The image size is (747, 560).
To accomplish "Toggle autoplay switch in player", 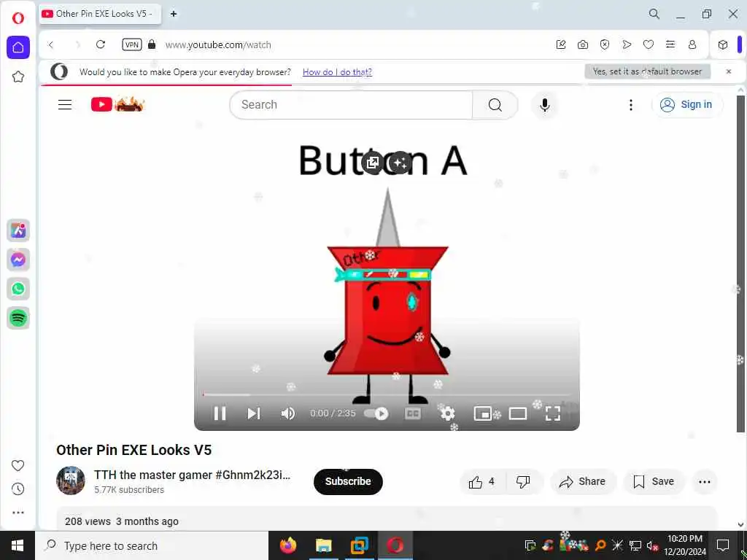I will (x=376, y=413).
